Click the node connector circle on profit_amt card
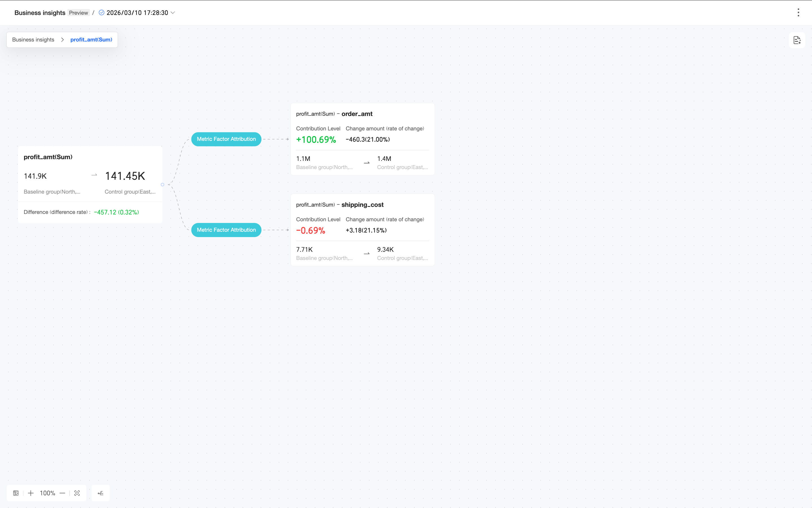Viewport: 812px width, 508px height. pos(162,185)
